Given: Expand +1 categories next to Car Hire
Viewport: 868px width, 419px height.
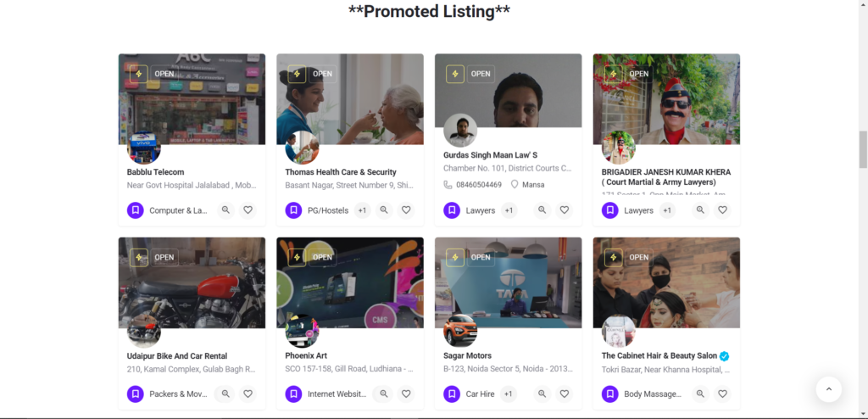Looking at the screenshot, I should tap(509, 394).
